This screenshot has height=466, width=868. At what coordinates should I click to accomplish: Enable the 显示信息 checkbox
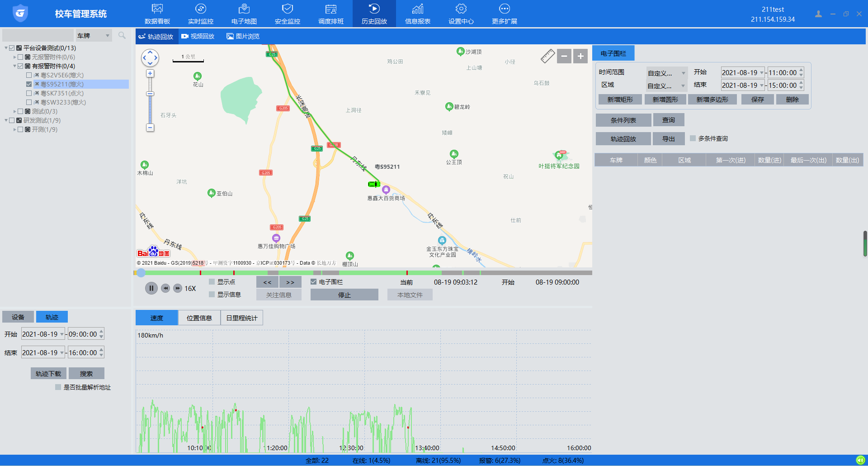click(x=212, y=295)
